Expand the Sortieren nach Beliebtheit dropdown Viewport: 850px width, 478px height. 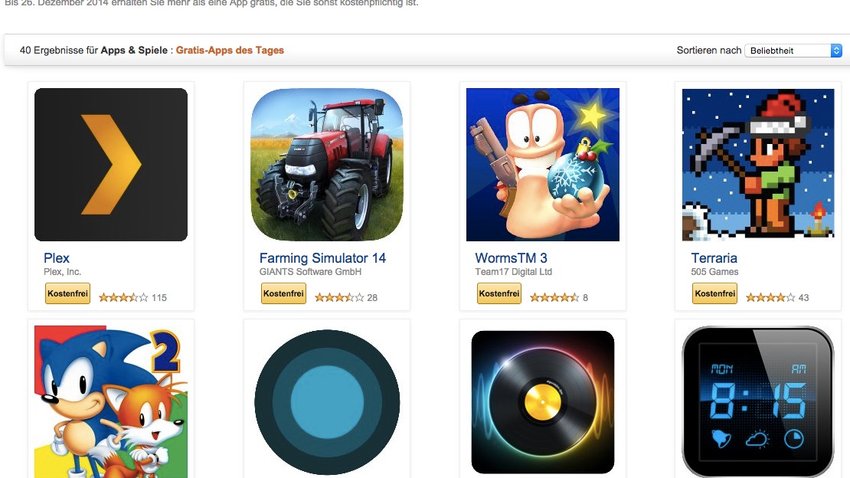pos(793,50)
